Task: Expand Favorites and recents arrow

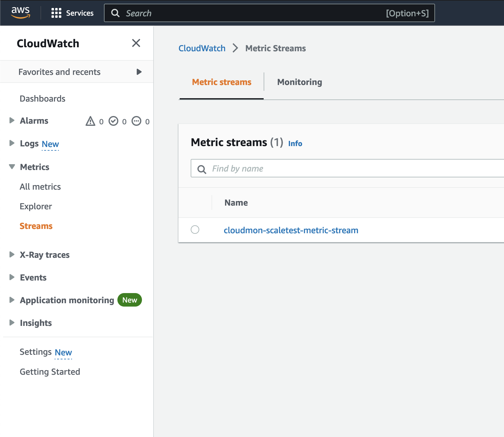Action: click(x=139, y=72)
